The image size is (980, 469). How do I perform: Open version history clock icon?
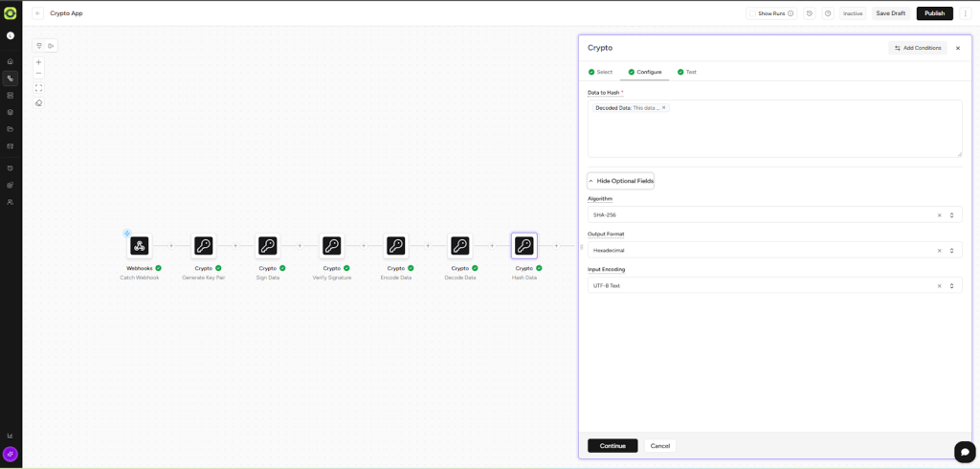[x=810, y=13]
